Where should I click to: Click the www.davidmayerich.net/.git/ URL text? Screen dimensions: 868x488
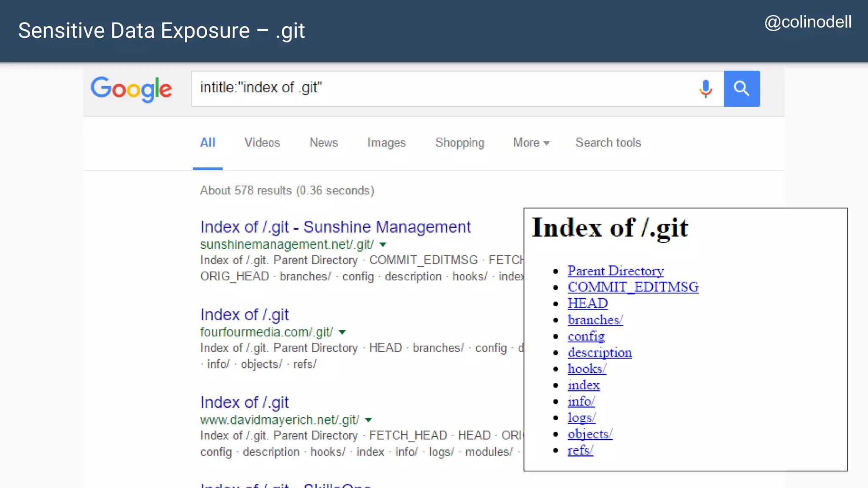280,420
